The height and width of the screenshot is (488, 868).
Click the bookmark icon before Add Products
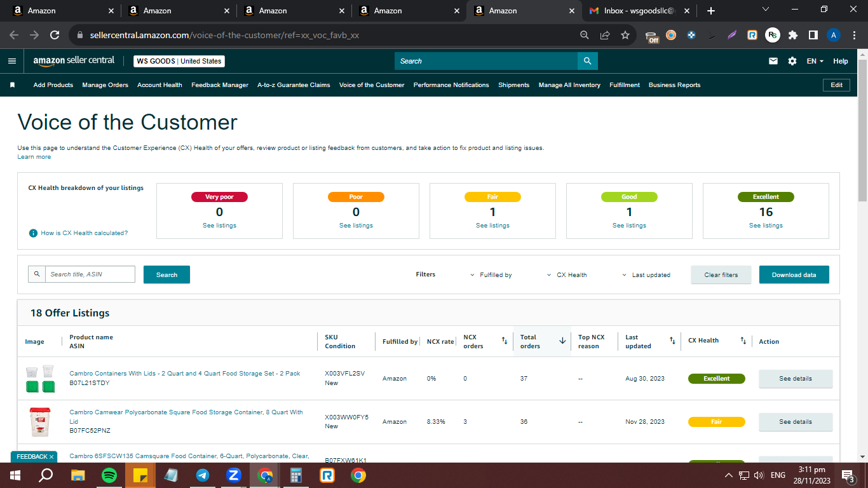(x=12, y=85)
